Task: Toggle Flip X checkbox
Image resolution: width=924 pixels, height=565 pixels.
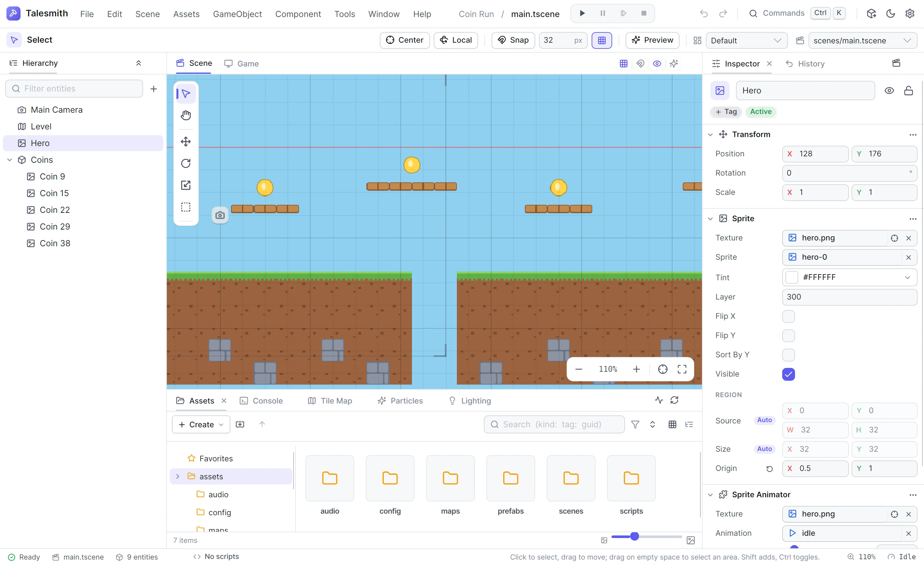Action: [x=789, y=316]
